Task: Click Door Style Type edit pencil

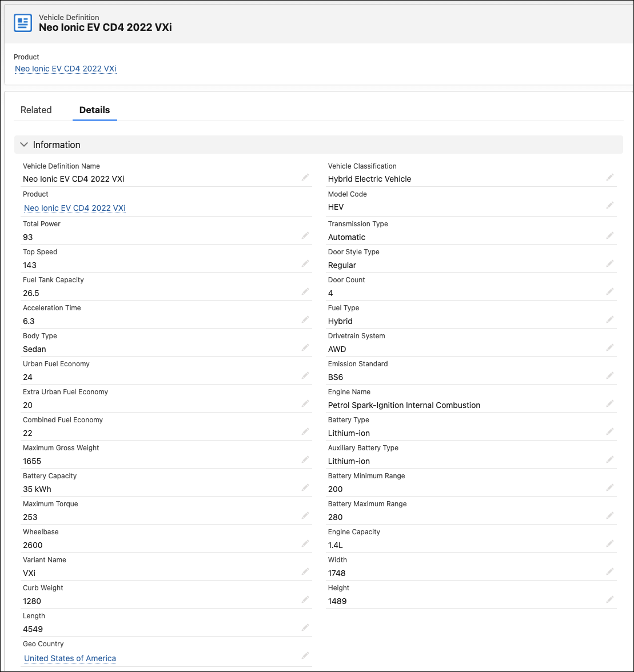Action: pos(610,263)
